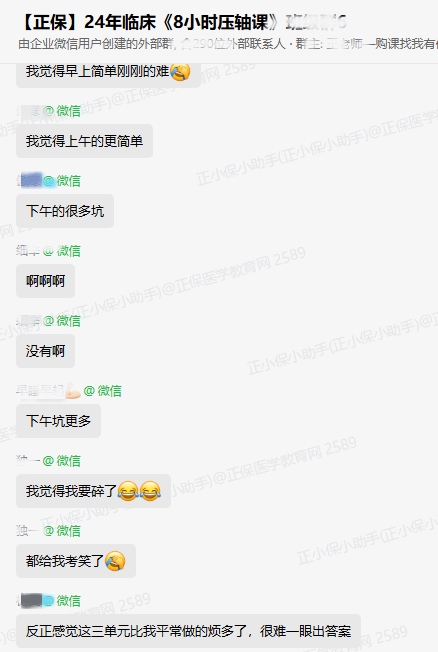Click the crying-laughing emoji after 刚刚的难
Viewport: 438px width, 652px height.
pyautogui.click(x=180, y=72)
